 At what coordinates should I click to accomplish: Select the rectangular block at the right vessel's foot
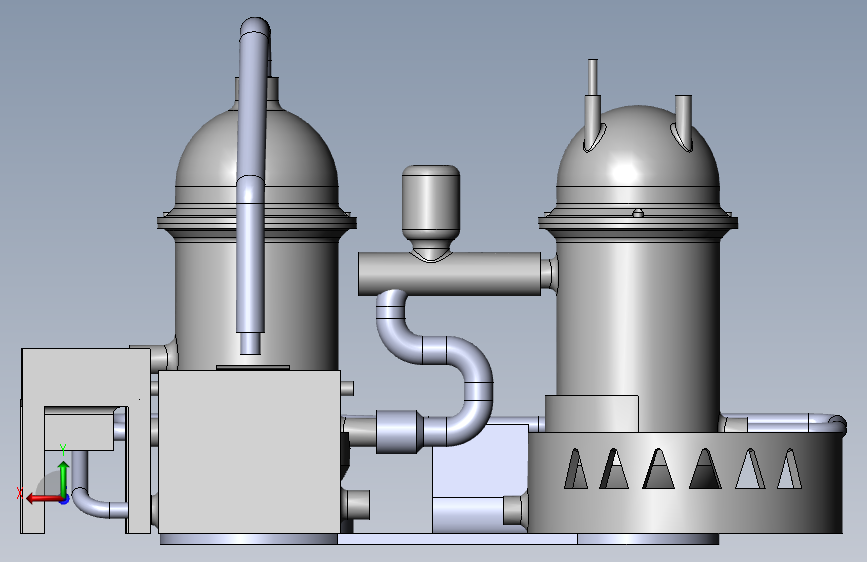point(592,414)
